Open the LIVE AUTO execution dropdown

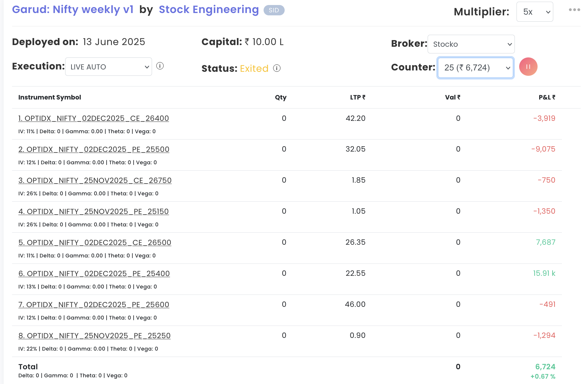[x=108, y=67]
